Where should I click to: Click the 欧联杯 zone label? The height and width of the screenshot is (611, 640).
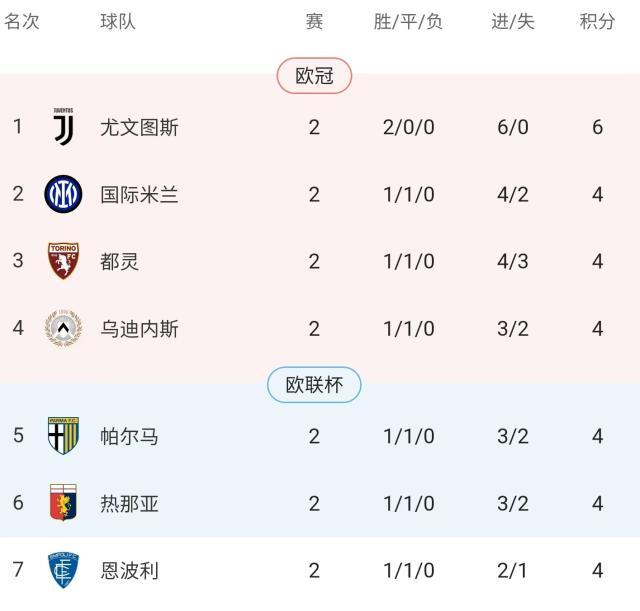tap(314, 385)
